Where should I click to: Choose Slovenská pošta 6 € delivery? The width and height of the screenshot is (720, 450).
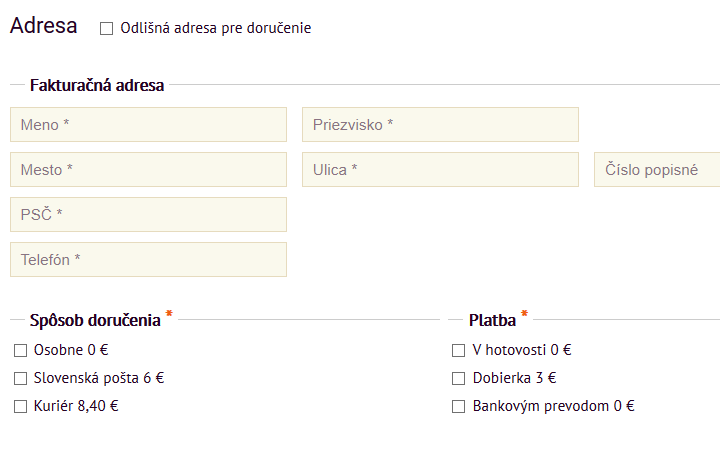click(20, 379)
